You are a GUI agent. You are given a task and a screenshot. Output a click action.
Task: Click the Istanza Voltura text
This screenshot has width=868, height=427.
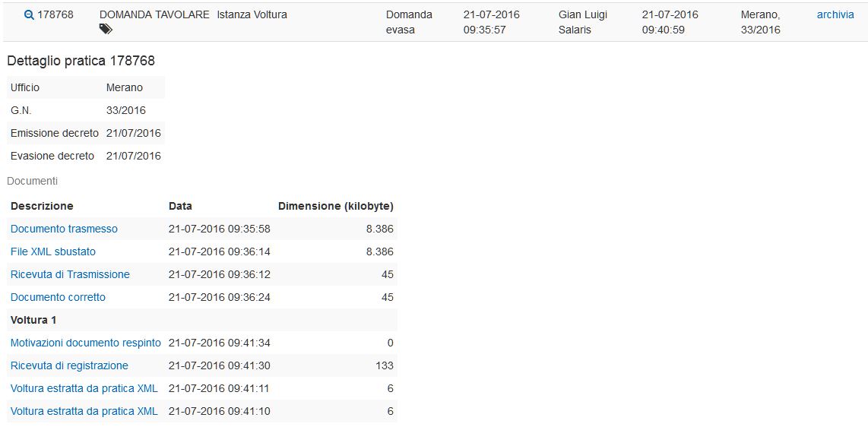coord(252,14)
